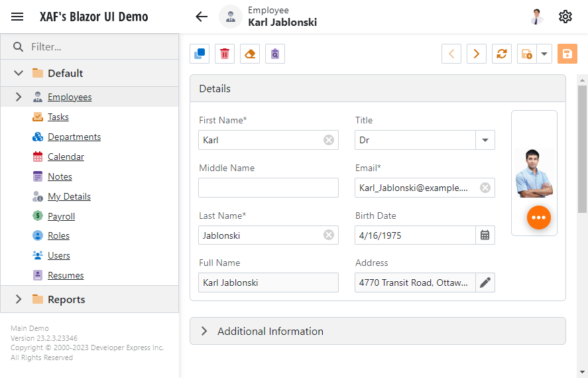
Task: Open the Resumes navigation item
Action: click(x=66, y=275)
